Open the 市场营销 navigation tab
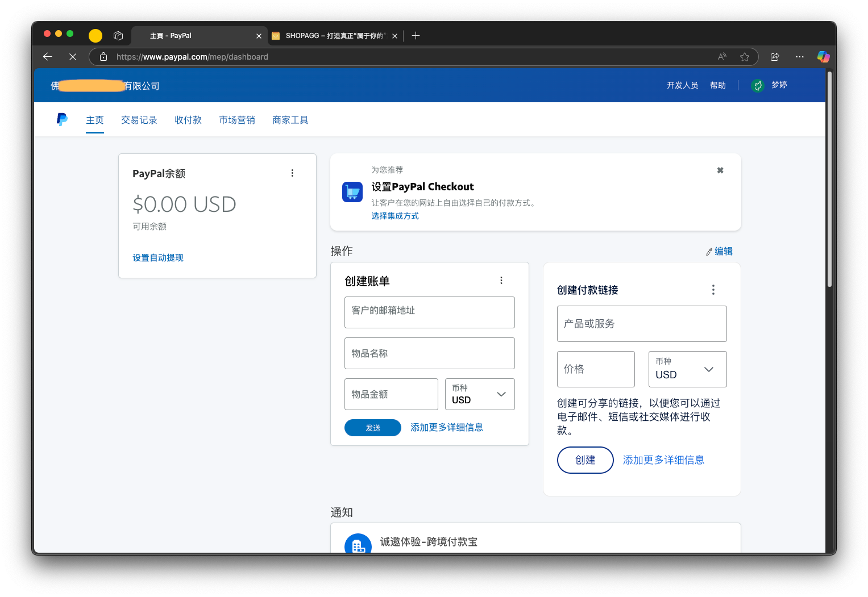This screenshot has width=868, height=597. coord(237,120)
